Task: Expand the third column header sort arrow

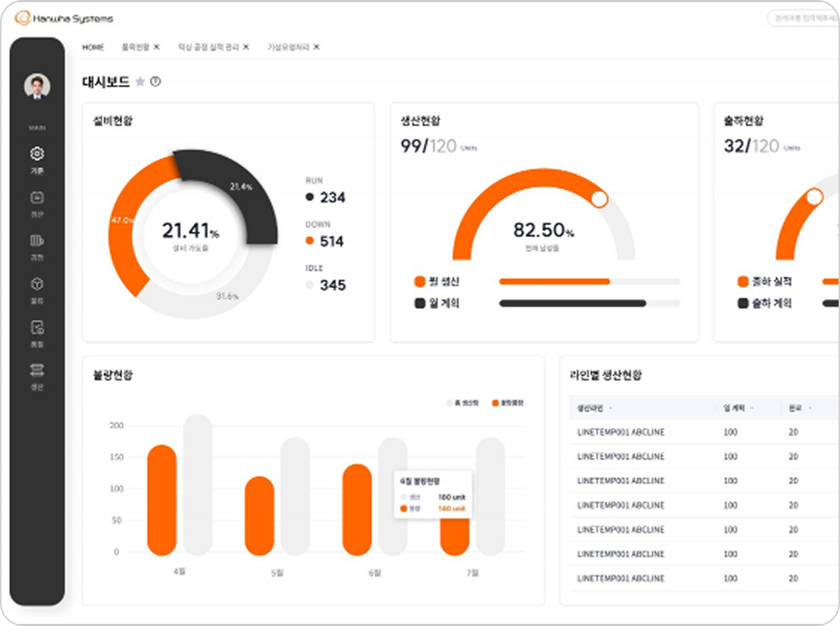Action: click(x=810, y=408)
